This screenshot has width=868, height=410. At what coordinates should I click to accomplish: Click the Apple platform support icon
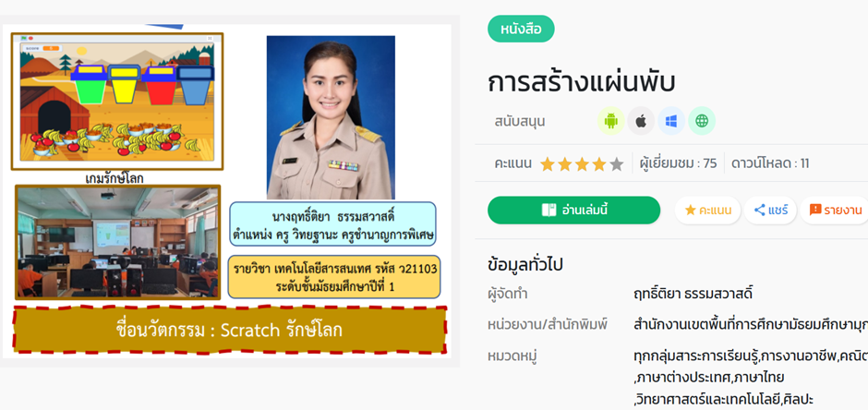(641, 121)
